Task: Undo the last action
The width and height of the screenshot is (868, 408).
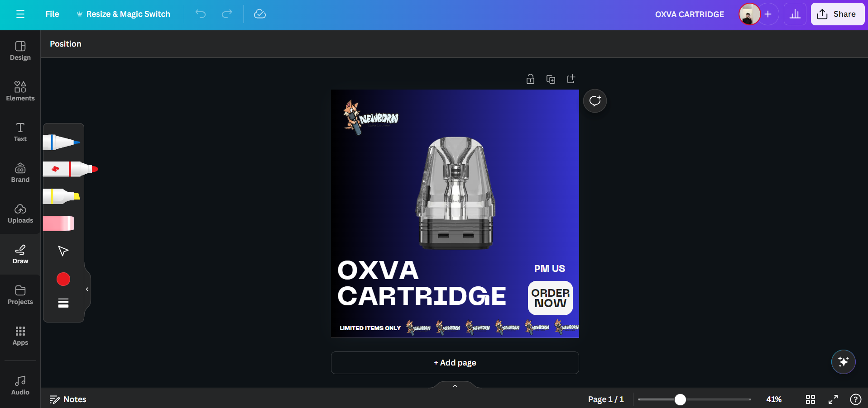Action: coord(201,14)
